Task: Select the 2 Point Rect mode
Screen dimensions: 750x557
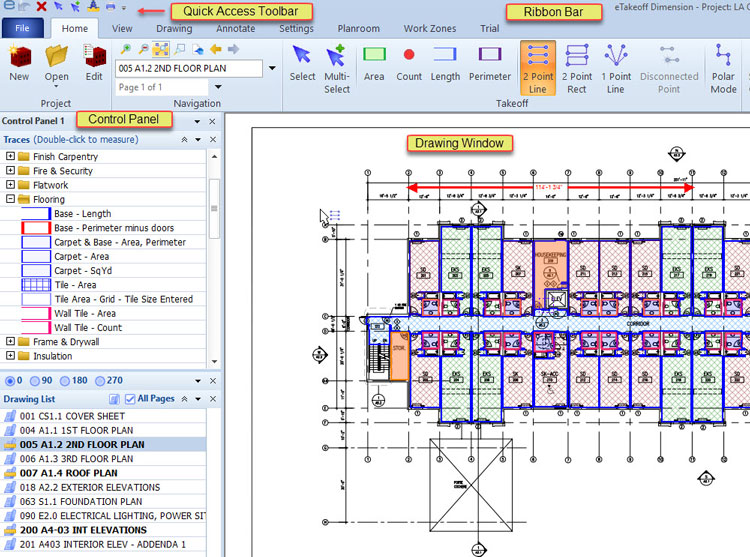Action: (577, 67)
